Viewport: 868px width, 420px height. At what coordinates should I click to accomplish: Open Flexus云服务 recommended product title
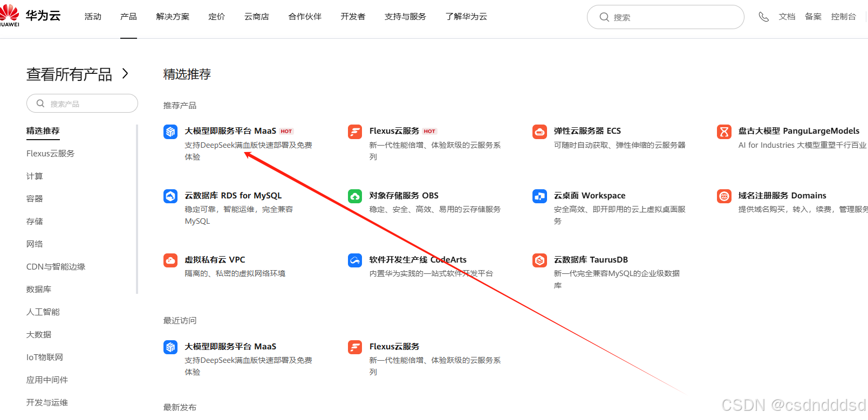click(394, 131)
